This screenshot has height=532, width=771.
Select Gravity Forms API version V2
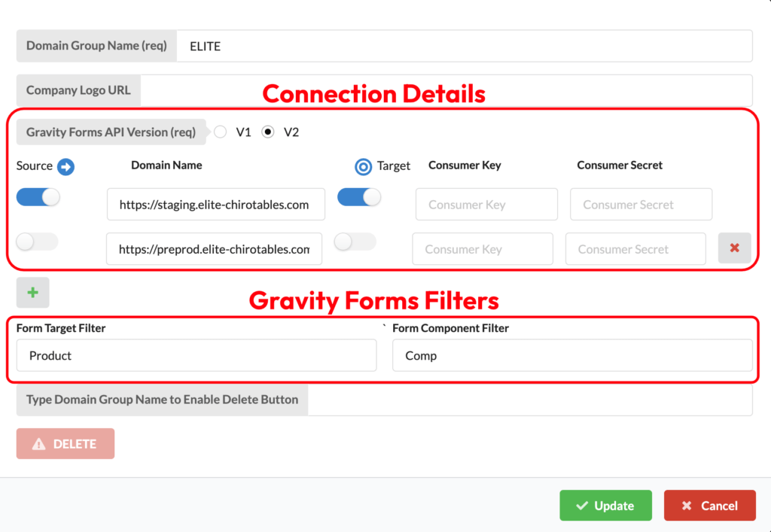pos(268,132)
